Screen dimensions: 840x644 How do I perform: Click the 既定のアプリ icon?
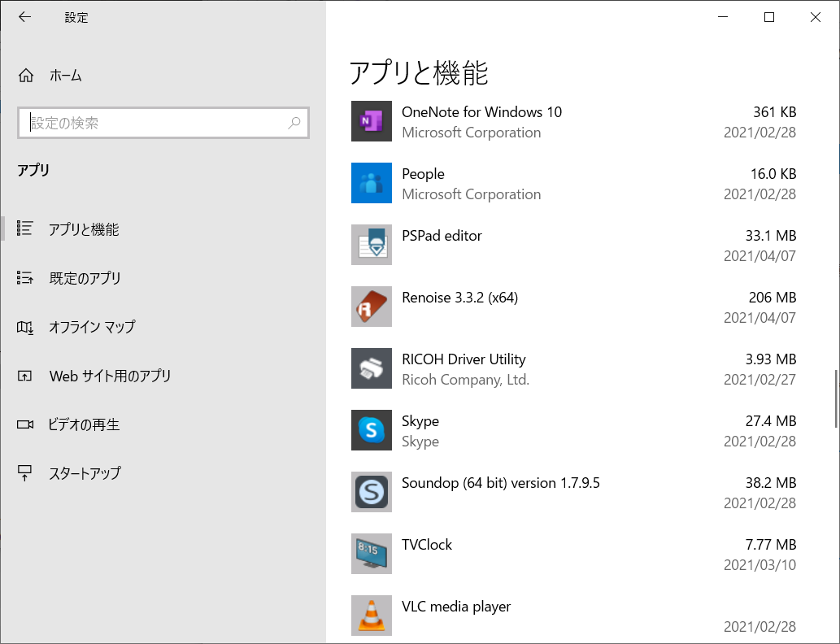pyautogui.click(x=24, y=277)
